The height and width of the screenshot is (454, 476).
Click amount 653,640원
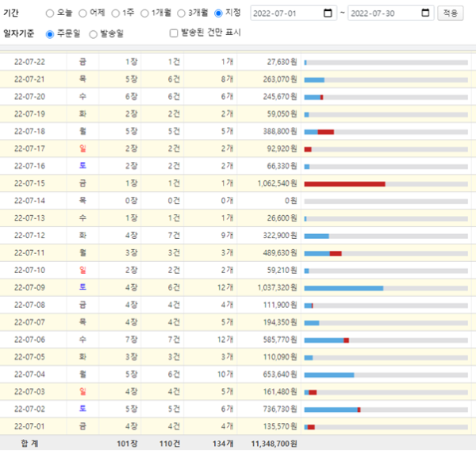point(280,374)
